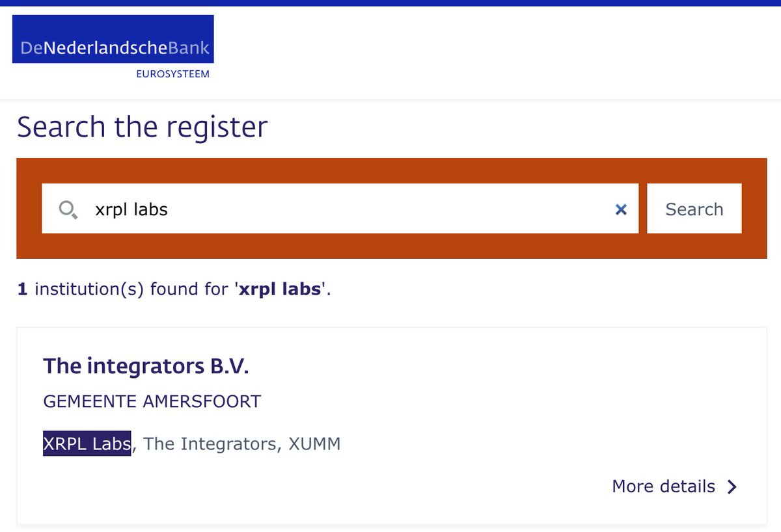
Task: Clear the search field with the X icon
Action: [x=621, y=209]
